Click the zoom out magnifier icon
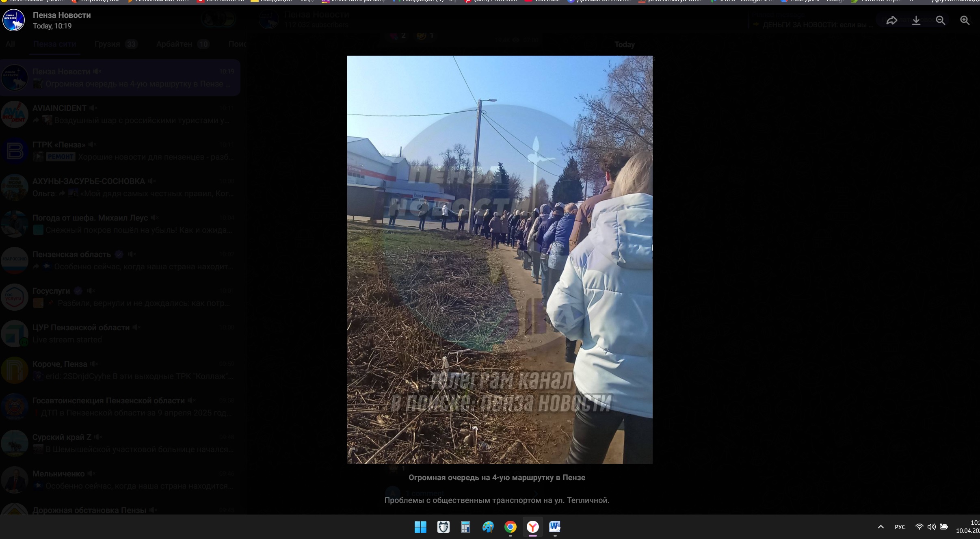 click(x=940, y=20)
